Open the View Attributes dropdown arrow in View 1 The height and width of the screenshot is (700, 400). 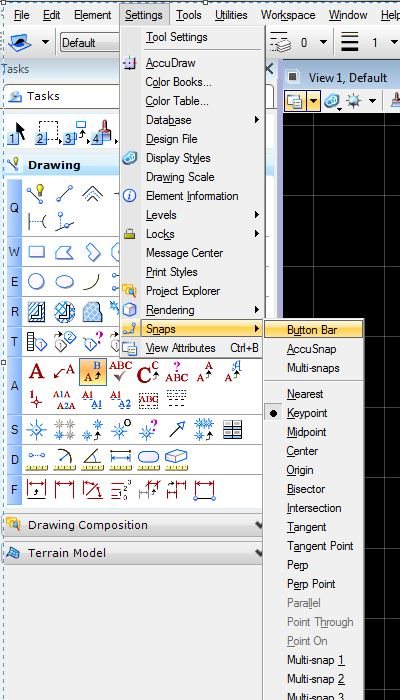[x=314, y=101]
